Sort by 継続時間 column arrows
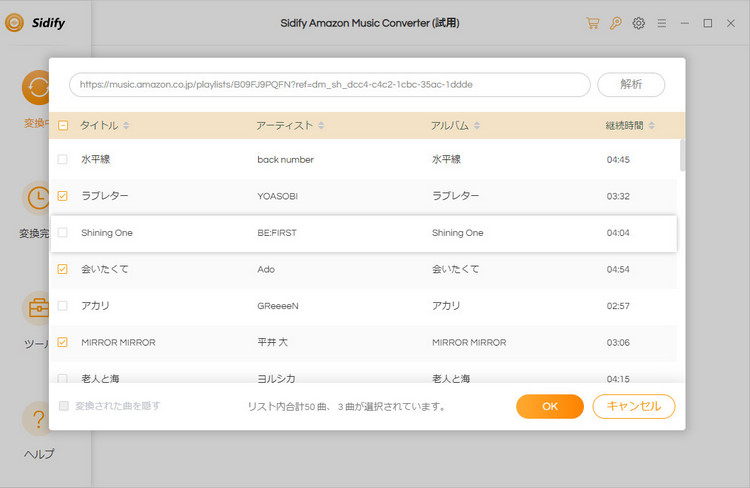Viewport: 750px width, 488px height. (651, 125)
